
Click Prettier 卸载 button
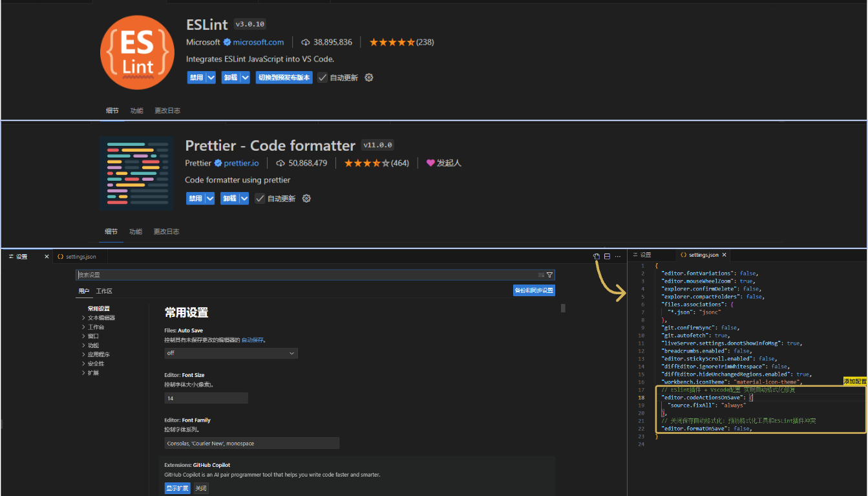[x=229, y=199]
